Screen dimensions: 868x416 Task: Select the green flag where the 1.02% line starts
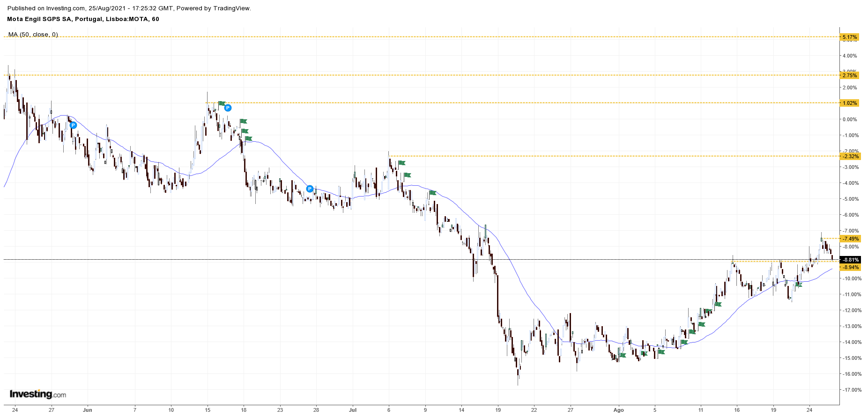click(x=222, y=103)
